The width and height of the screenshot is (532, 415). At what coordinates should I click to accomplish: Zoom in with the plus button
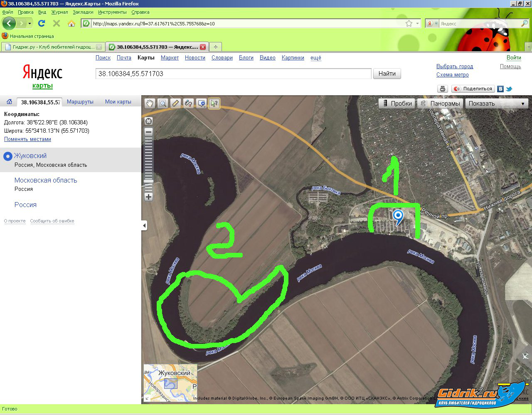(148, 197)
